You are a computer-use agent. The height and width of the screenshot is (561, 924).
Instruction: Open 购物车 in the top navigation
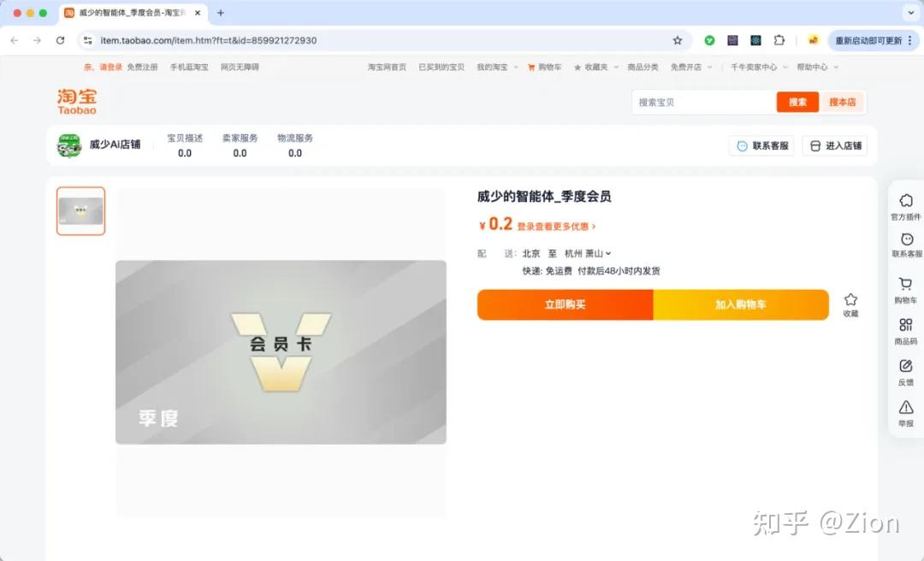tap(544, 68)
